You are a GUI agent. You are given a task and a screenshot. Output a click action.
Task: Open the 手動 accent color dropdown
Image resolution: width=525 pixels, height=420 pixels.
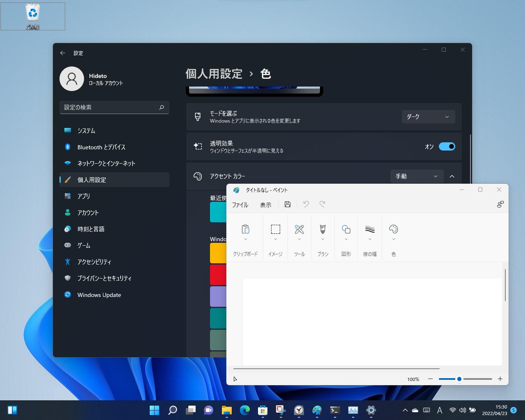416,176
